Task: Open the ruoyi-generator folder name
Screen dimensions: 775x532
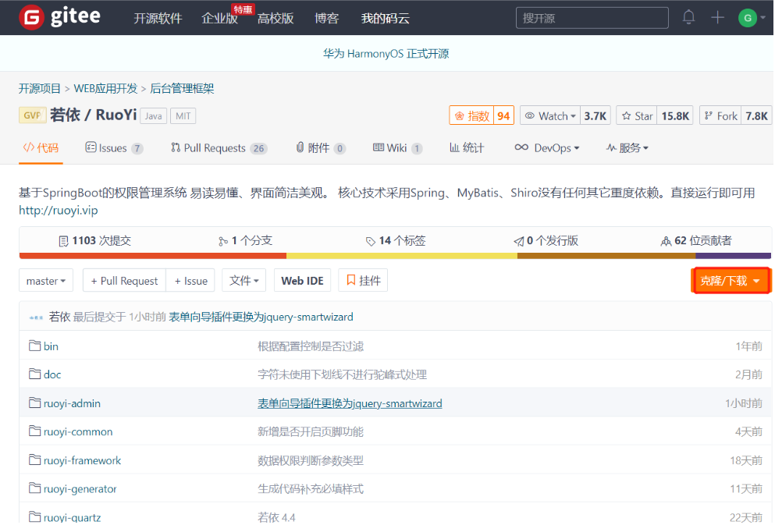Action: click(x=80, y=489)
